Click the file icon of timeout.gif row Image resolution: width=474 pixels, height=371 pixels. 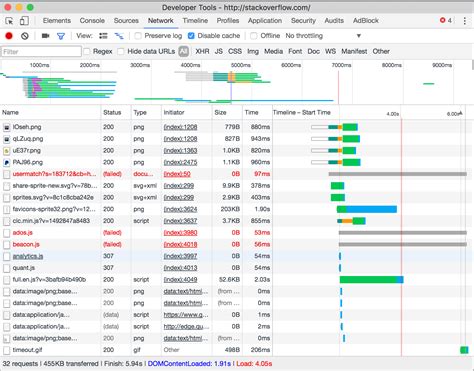point(7,350)
